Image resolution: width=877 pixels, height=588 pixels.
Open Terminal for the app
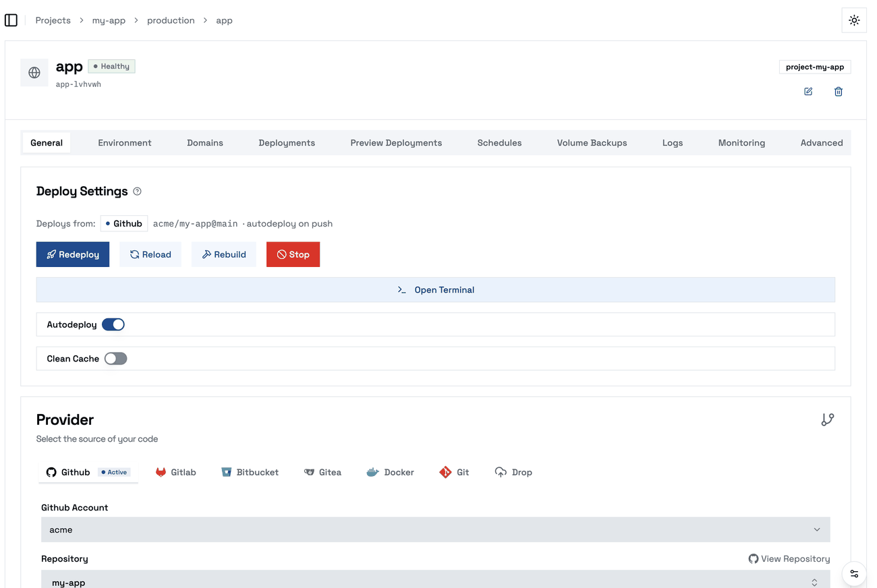pyautogui.click(x=436, y=290)
